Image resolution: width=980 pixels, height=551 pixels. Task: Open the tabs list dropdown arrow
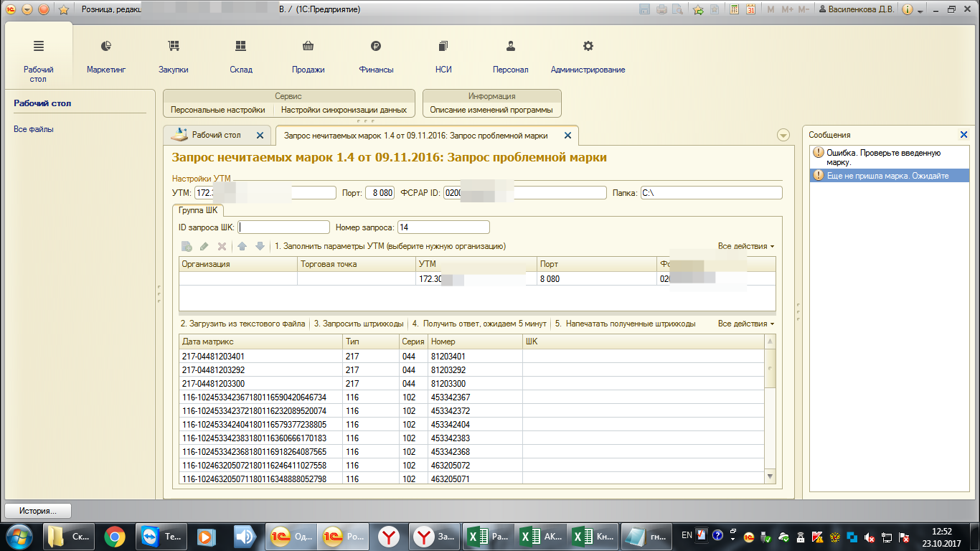(783, 135)
